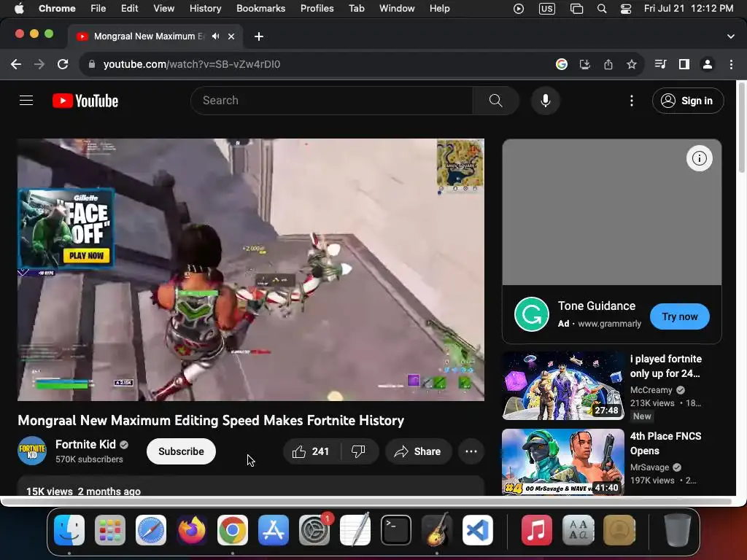
Task: Open Music app from the Dock
Action: (x=536, y=529)
